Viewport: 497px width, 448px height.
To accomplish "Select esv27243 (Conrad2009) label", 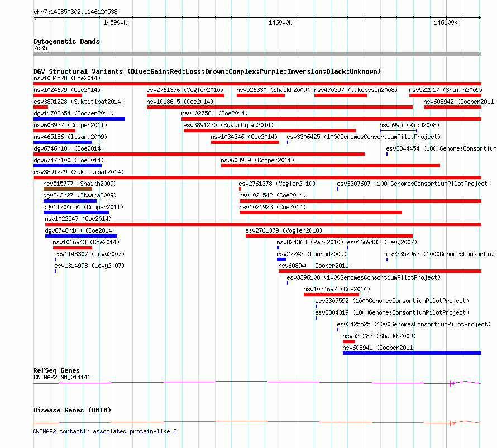I will tap(312, 254).
